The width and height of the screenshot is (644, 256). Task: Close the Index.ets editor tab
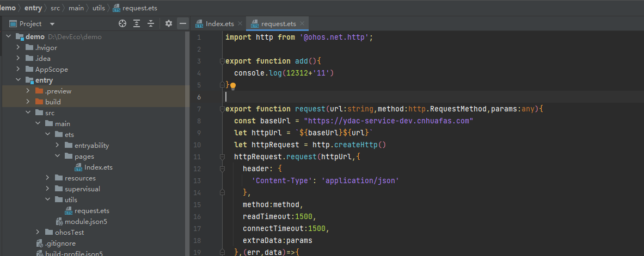240,23
